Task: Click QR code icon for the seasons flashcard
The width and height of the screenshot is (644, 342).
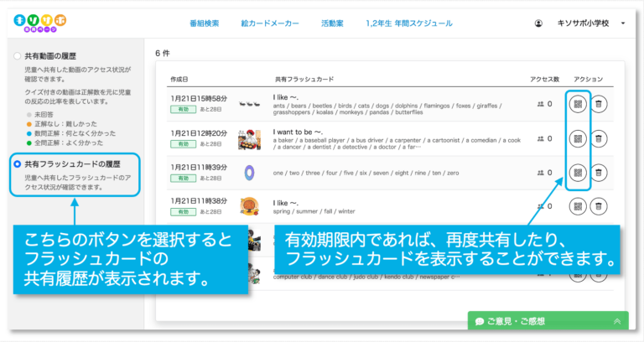Action: (x=578, y=207)
